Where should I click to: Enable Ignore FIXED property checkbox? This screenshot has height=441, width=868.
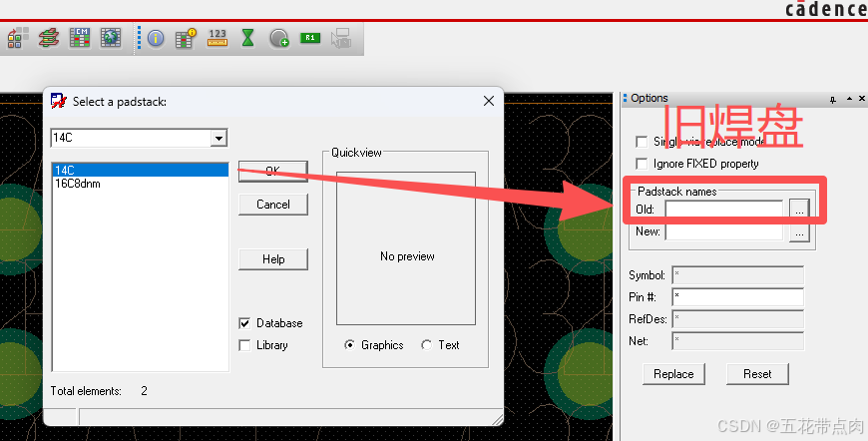[642, 164]
